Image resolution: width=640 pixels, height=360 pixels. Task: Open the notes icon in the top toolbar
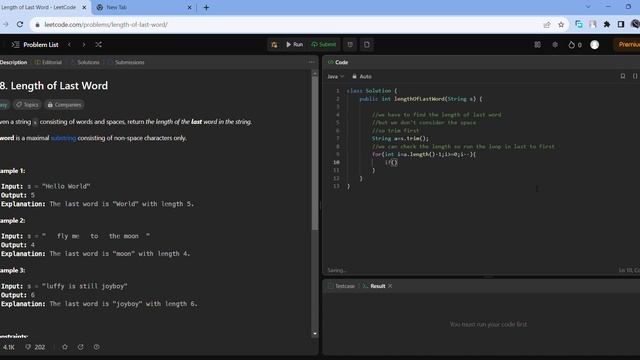coord(367,44)
